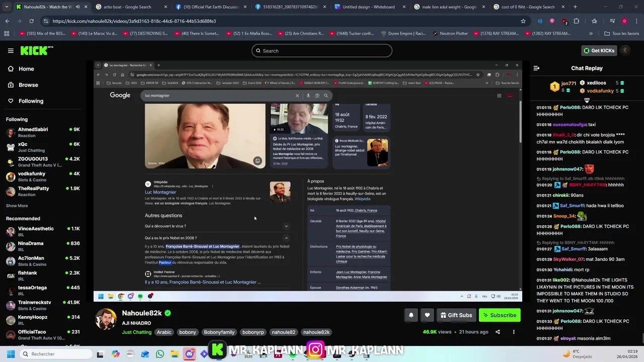Open a new browser tab

[x=575, y=7]
